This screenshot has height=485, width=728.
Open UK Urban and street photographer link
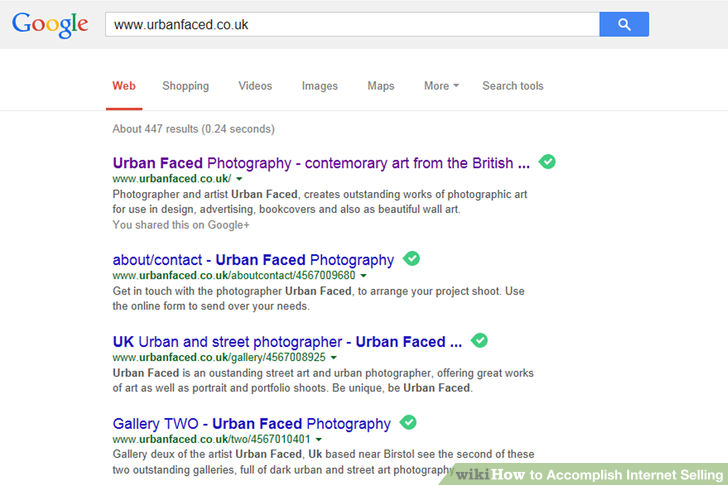point(287,342)
